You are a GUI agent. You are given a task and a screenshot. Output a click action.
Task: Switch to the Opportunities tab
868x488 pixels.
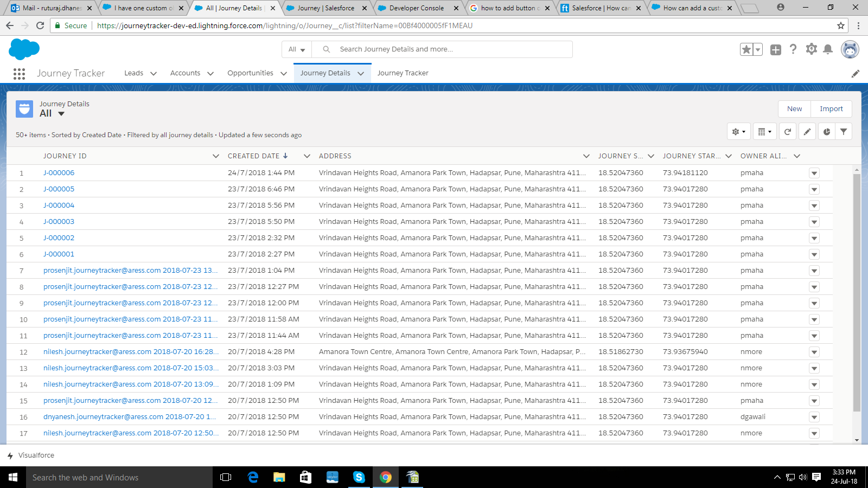point(250,73)
